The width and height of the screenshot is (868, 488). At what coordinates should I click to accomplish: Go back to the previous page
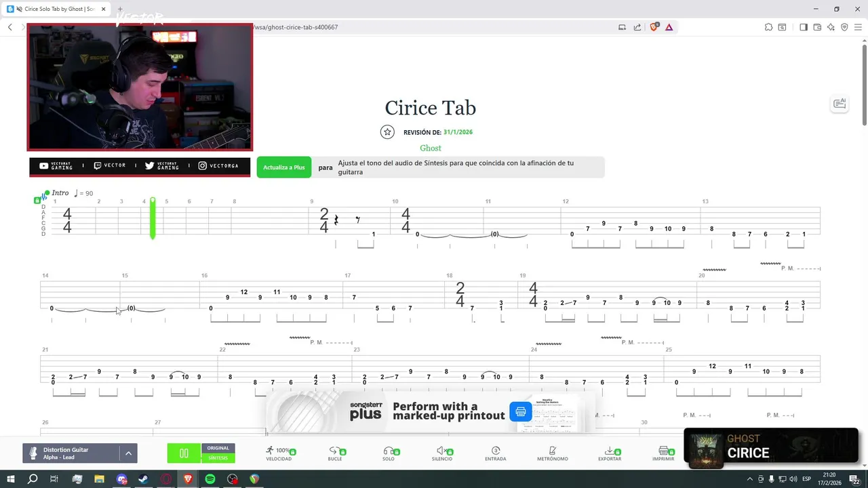pos(10,27)
